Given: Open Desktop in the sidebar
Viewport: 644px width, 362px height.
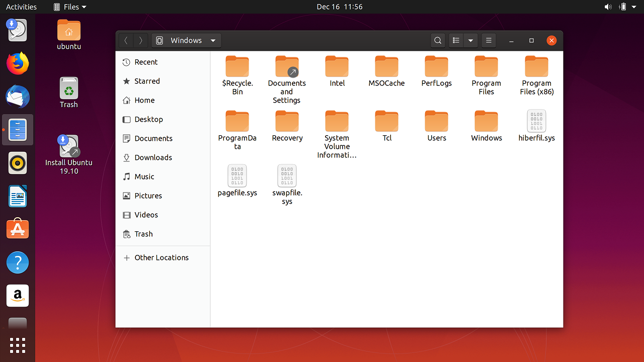Looking at the screenshot, I should tap(163, 119).
